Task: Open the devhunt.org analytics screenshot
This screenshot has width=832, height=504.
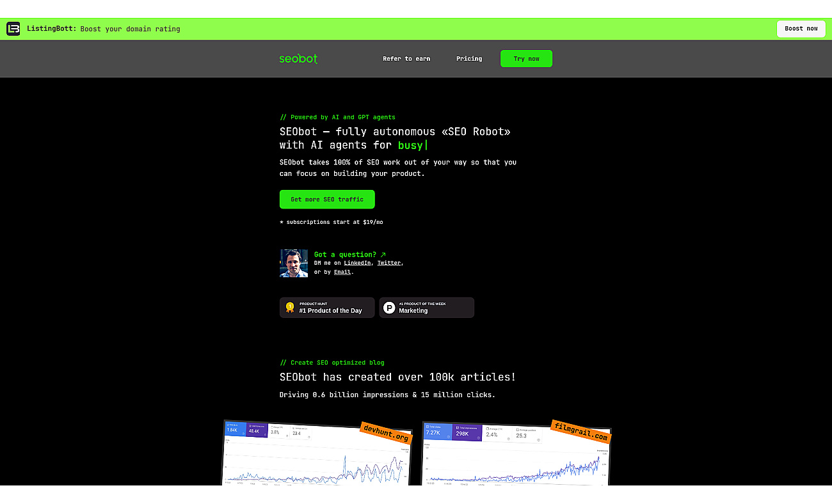Action: 317,453
